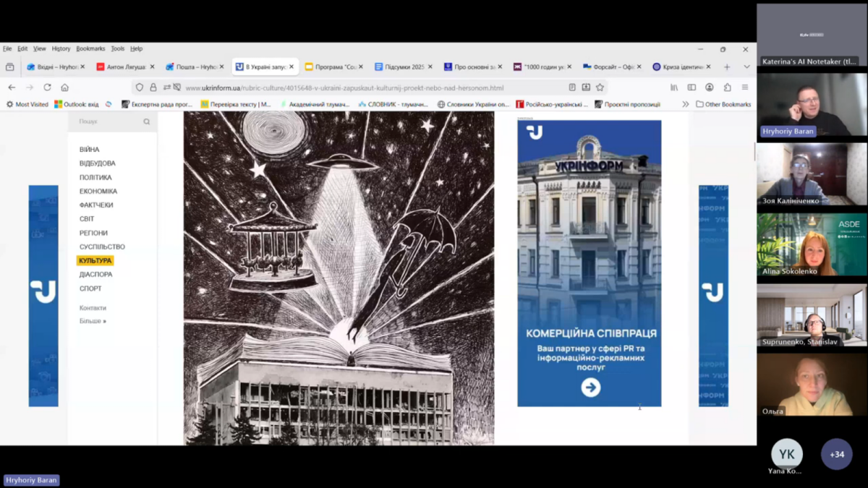Close the Програма tab
Image resolution: width=868 pixels, height=488 pixels.
pos(360,67)
